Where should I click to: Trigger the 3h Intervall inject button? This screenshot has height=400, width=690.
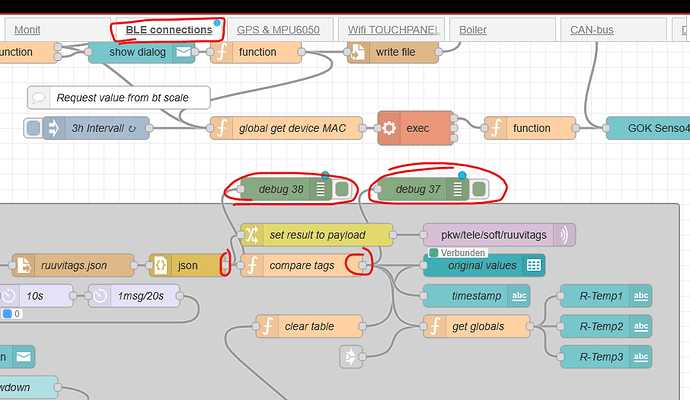click(33, 128)
